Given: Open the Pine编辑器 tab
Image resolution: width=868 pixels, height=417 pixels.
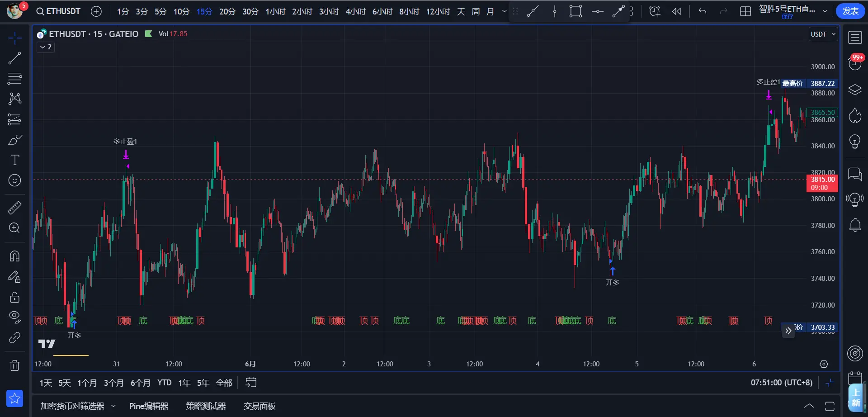Looking at the screenshot, I should click(149, 406).
